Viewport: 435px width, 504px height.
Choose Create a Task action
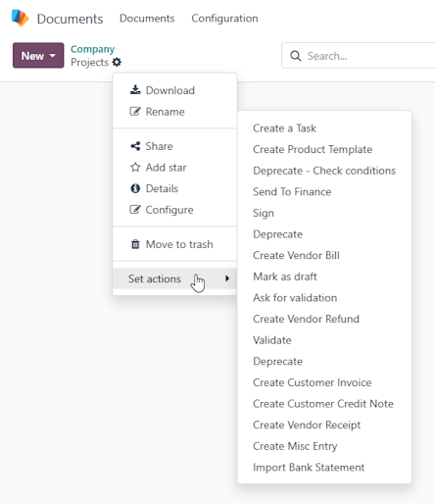pos(284,128)
